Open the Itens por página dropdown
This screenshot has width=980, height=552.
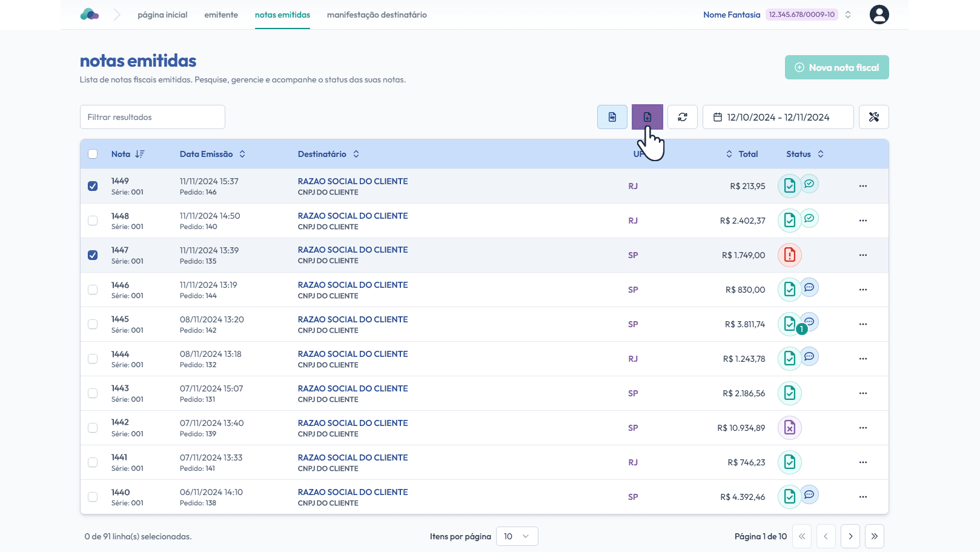[x=517, y=536]
